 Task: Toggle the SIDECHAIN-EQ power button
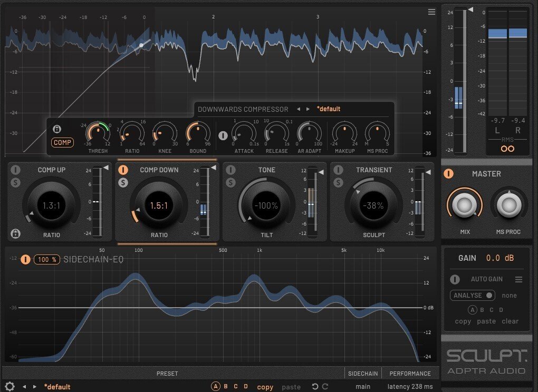pyautogui.click(x=25, y=259)
